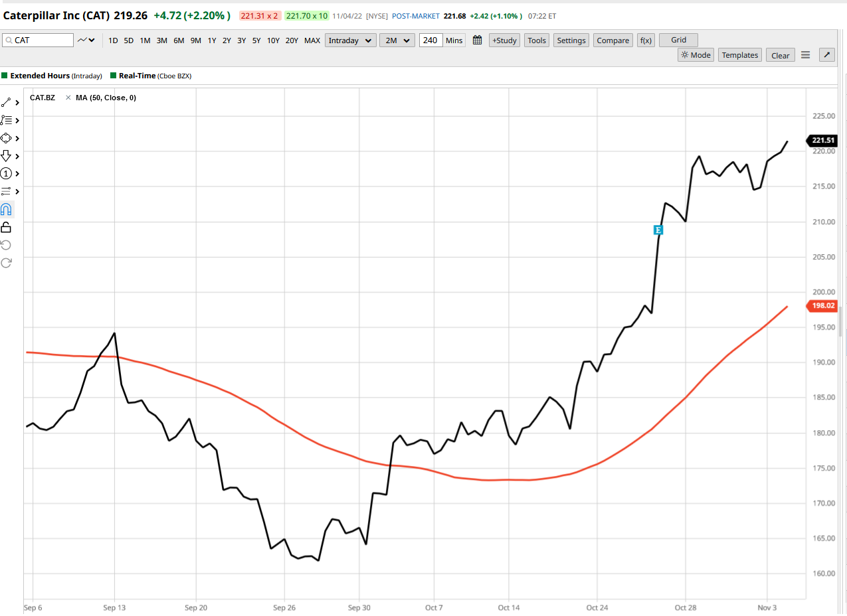The width and height of the screenshot is (847, 616).
Task: Click the Compare button
Action: [x=612, y=40]
